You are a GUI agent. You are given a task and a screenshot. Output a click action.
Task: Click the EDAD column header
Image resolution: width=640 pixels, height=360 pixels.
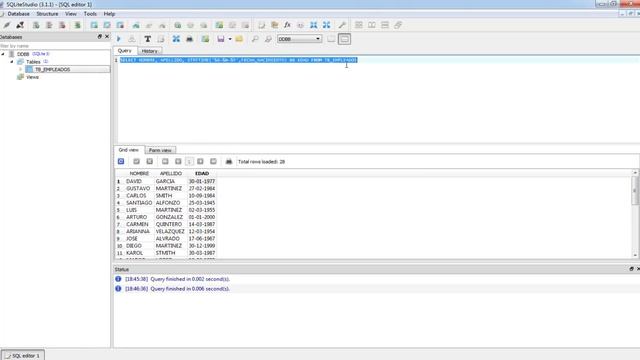pos(202,173)
